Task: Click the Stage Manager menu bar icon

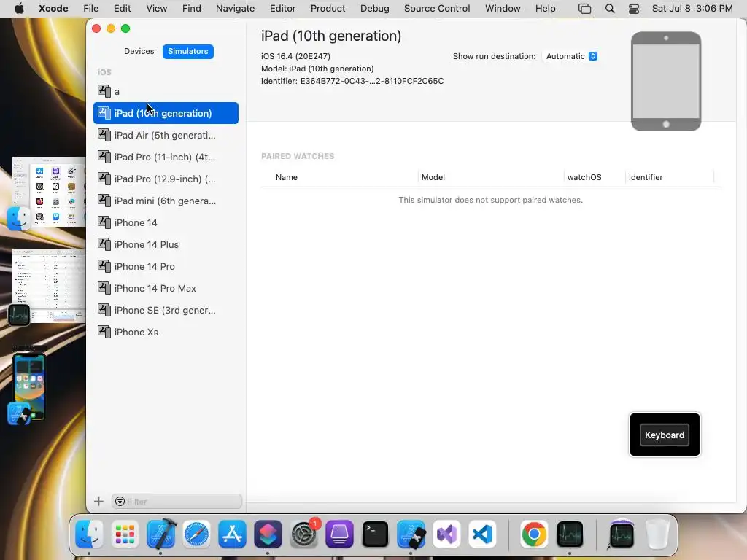Action: pyautogui.click(x=584, y=9)
